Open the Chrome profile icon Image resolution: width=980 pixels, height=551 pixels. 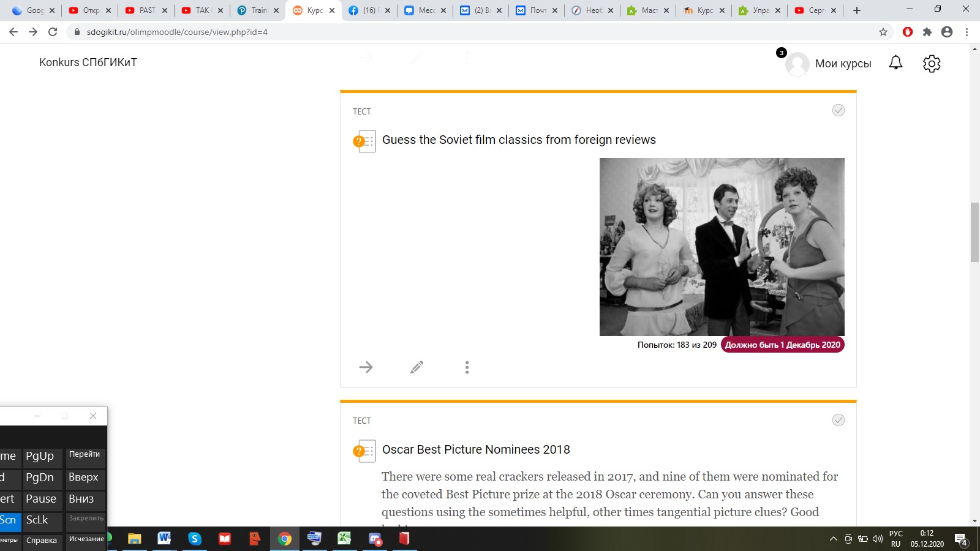pyautogui.click(x=947, y=32)
